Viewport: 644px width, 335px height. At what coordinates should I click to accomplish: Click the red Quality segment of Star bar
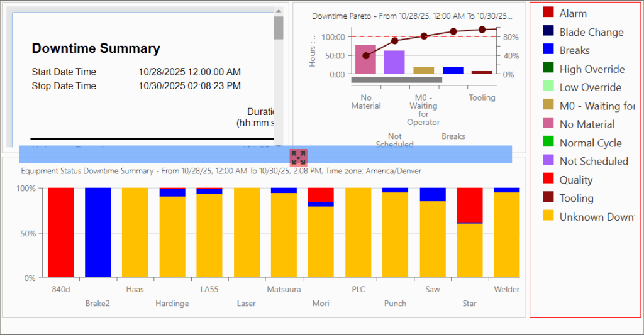(469, 206)
